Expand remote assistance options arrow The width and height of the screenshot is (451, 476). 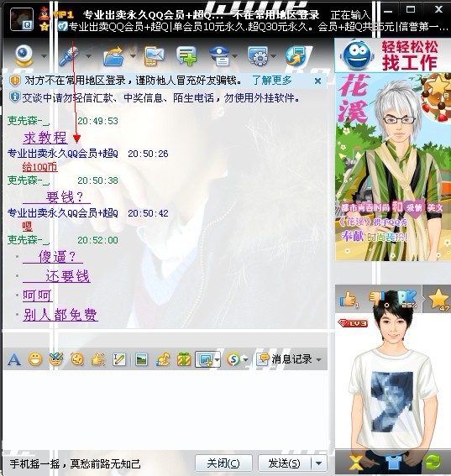pyautogui.click(x=274, y=56)
